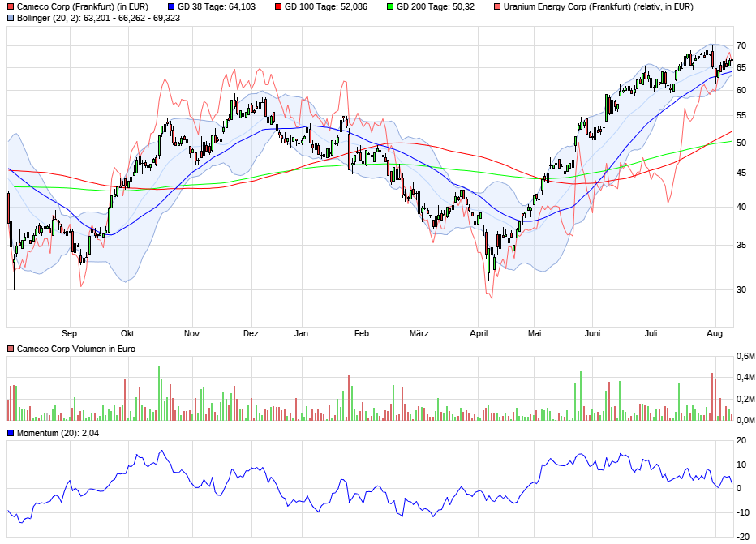The width and height of the screenshot is (756, 544).
Task: Click the GD 100 Tage: 52,086 label
Action: (324, 6)
